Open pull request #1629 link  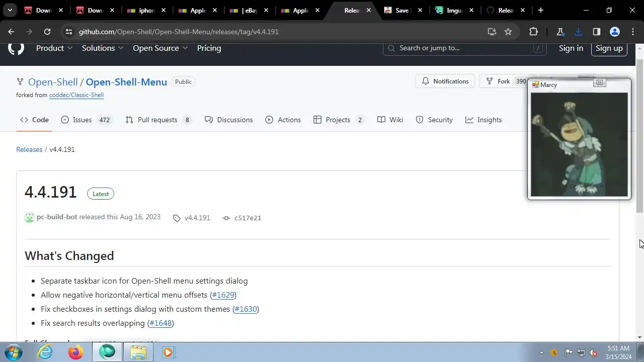(x=223, y=295)
